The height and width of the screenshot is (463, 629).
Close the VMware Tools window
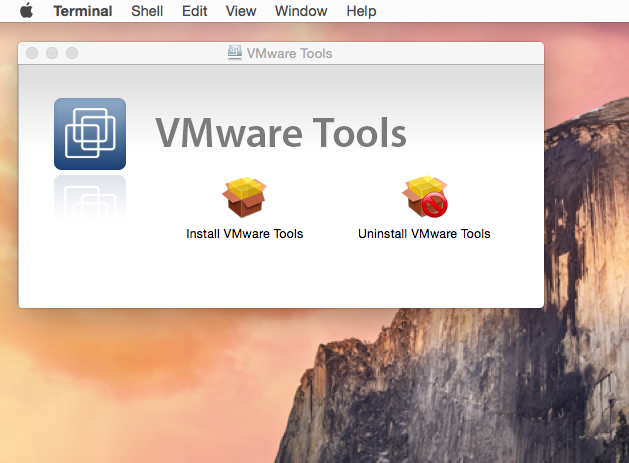33,53
